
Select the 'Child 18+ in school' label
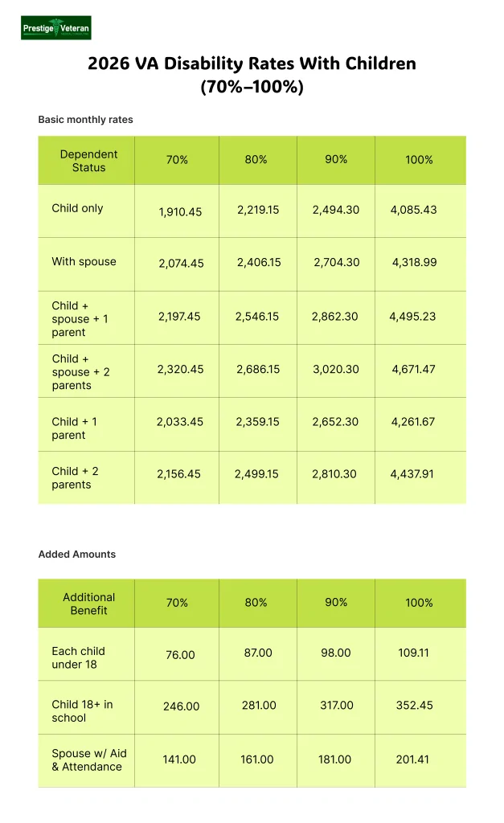pyautogui.click(x=82, y=711)
